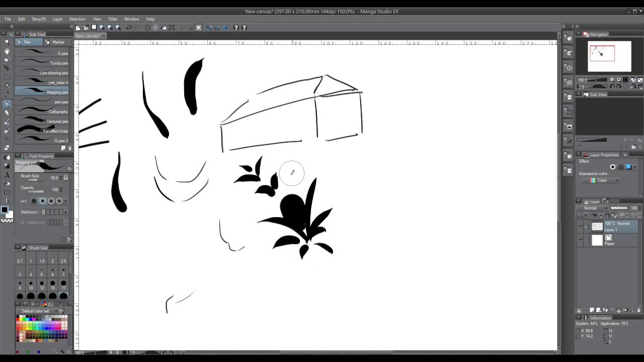Expand the Stabilization options arrow

click(x=66, y=212)
